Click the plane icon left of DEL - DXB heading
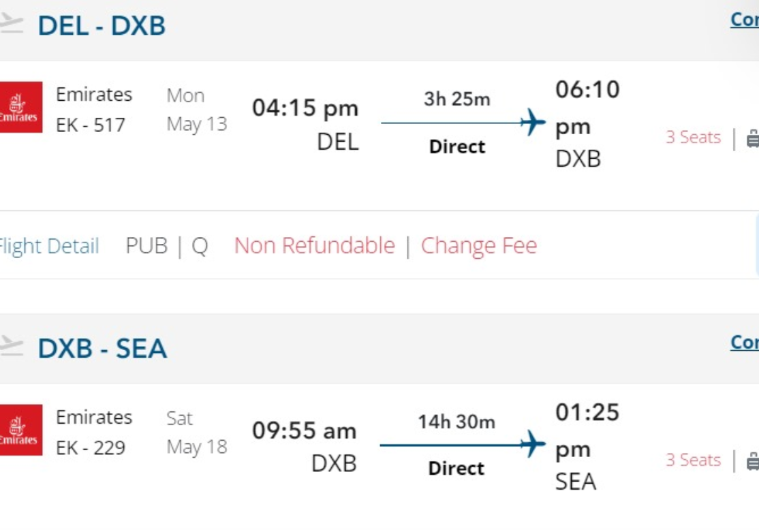This screenshot has width=759, height=532. point(11,25)
